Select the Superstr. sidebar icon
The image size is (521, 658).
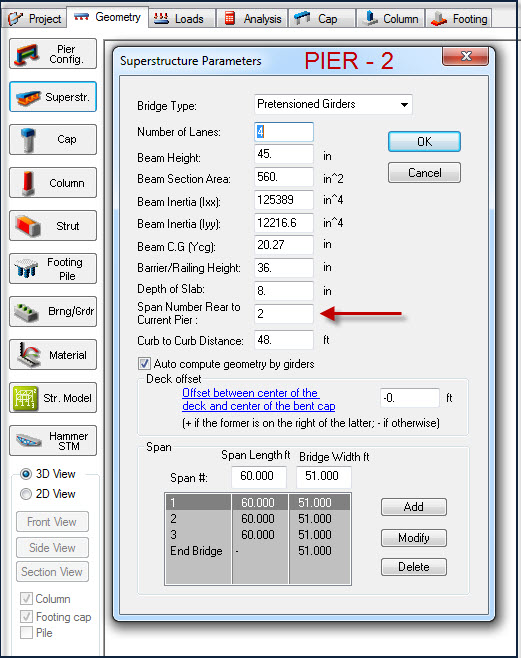pos(53,97)
